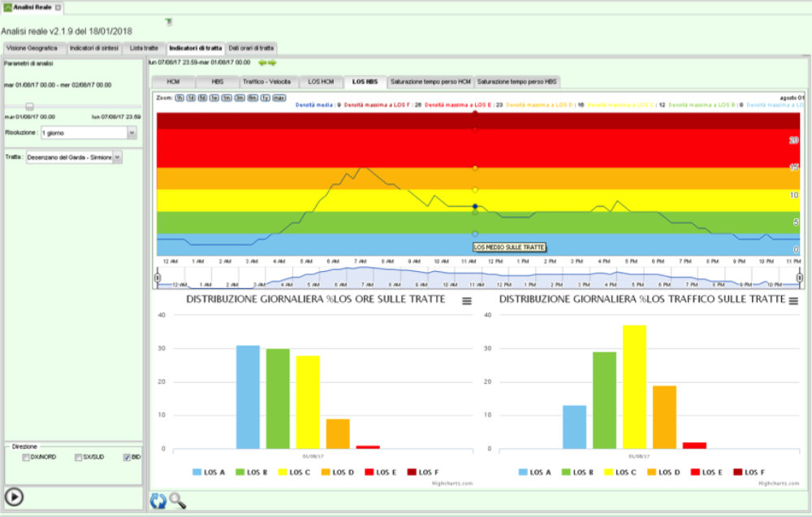Switch to the HCM chart tab

173,82
